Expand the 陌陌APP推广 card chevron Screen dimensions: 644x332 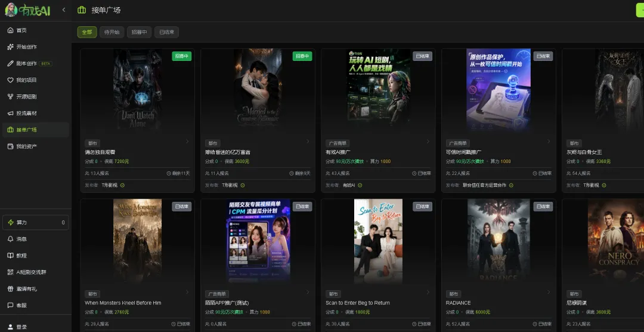tap(308, 292)
